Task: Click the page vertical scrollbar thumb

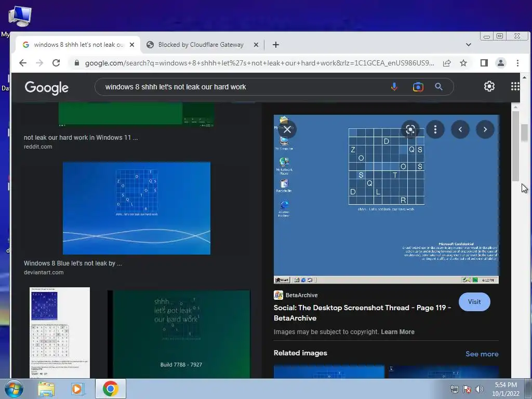Action: (525, 132)
